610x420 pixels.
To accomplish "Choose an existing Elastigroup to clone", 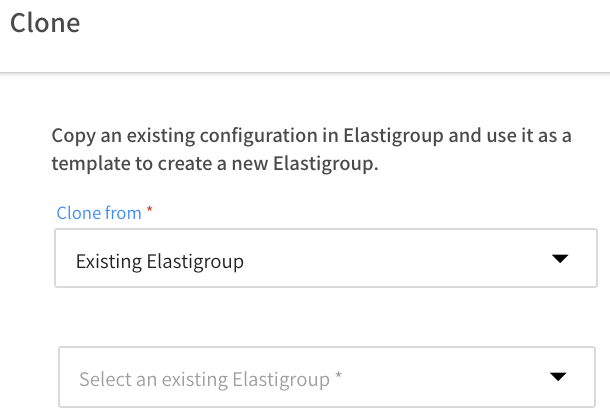I will coord(328,377).
